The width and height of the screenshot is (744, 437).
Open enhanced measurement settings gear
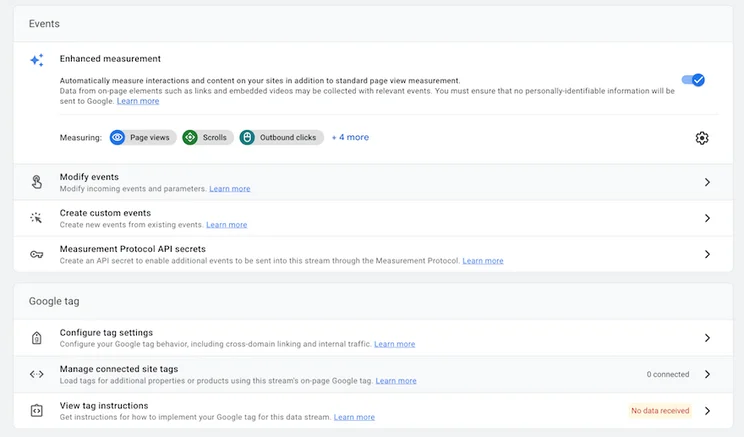coord(702,138)
